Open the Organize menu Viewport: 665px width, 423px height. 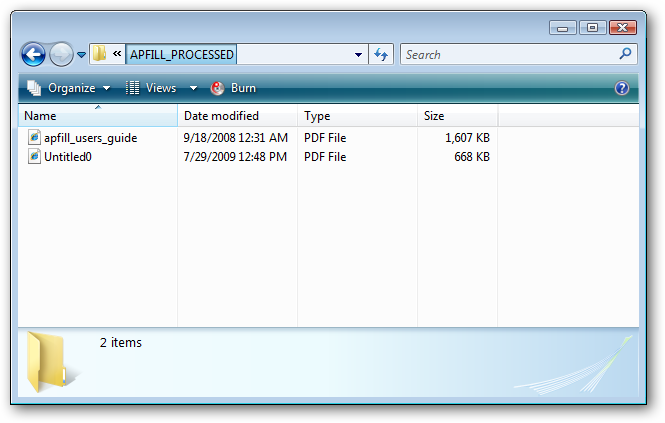pos(69,88)
